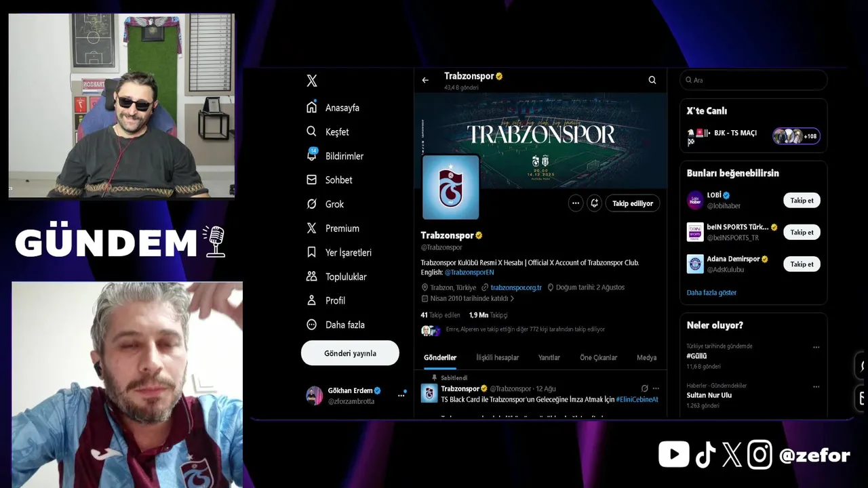This screenshot has width=868, height=488.
Task: Open Daha fazla circle icon
Action: 312,325
